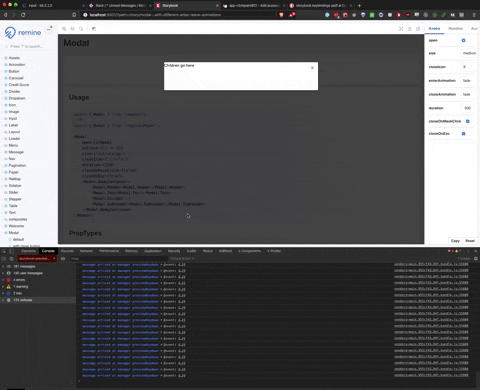Focus the sidebar story search field
The width and height of the screenshot is (480, 390).
pos(28,46)
